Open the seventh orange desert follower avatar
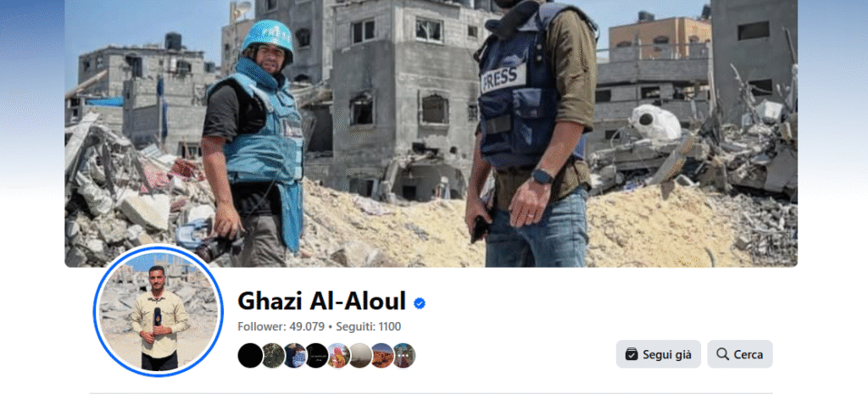This screenshot has height=400, width=868. point(382,355)
